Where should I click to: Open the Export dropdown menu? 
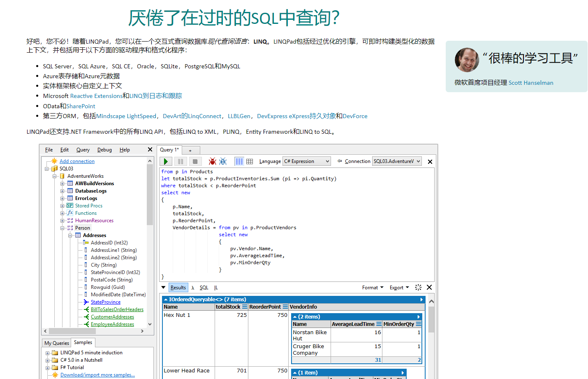pos(399,287)
